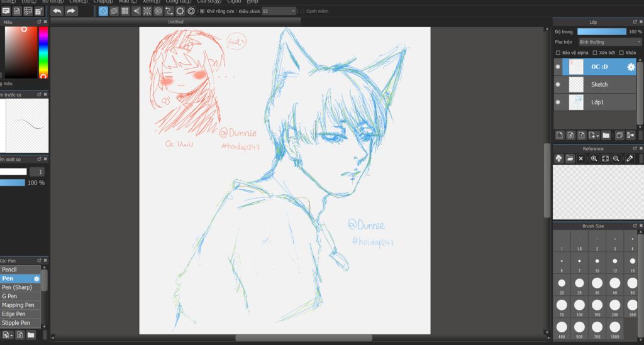The height and width of the screenshot is (345, 644).
Task: Check the Bảo vệ alpha box
Action: click(x=558, y=53)
